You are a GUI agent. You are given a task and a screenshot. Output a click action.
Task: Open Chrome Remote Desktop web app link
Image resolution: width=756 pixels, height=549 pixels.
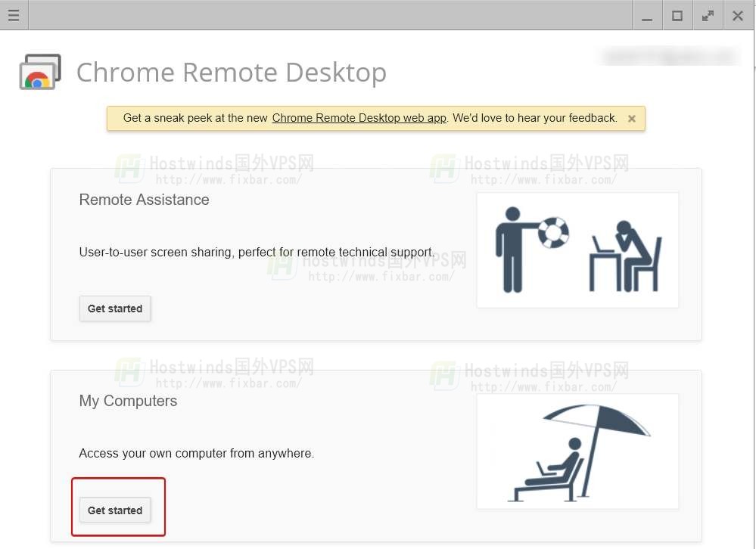point(359,118)
